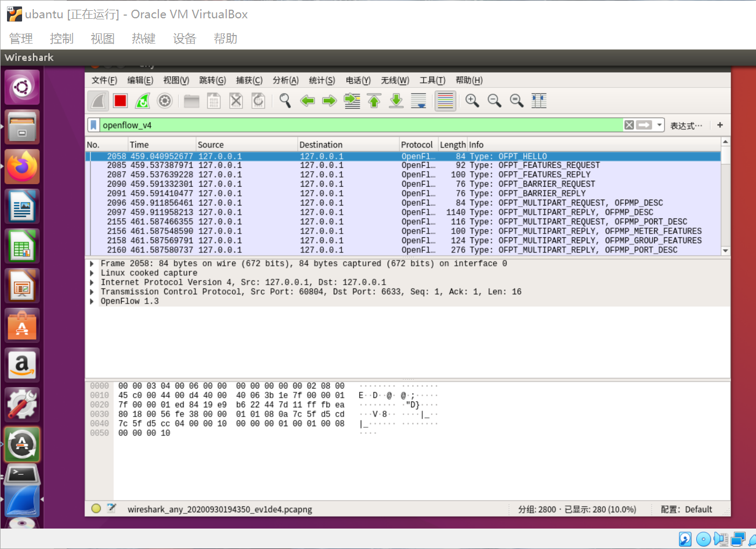Open Wireshark 编辑(E) menu
The height and width of the screenshot is (549, 756).
click(141, 80)
